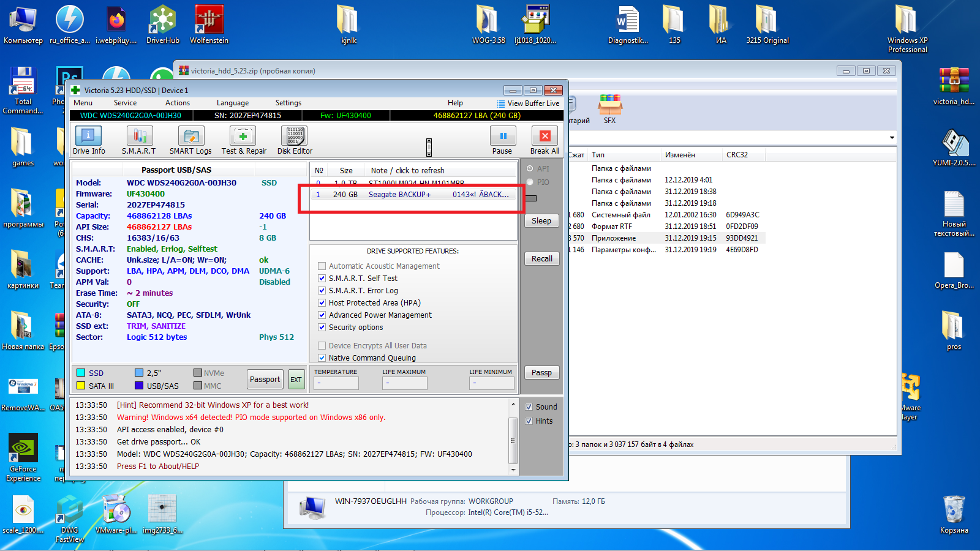Select the 240 GB Seagate BACKUP+ drive row
This screenshot has width=980, height=551.
413,195
